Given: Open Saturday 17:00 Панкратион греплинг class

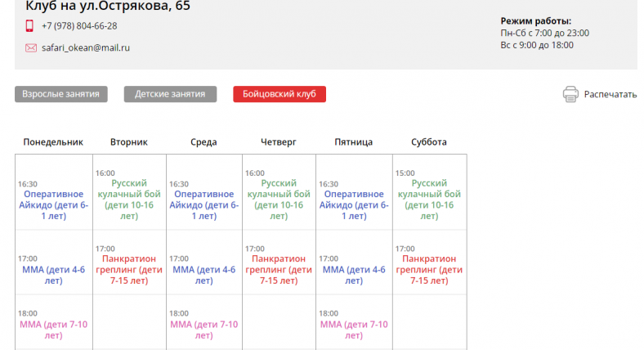Looking at the screenshot, I should click(x=429, y=269).
